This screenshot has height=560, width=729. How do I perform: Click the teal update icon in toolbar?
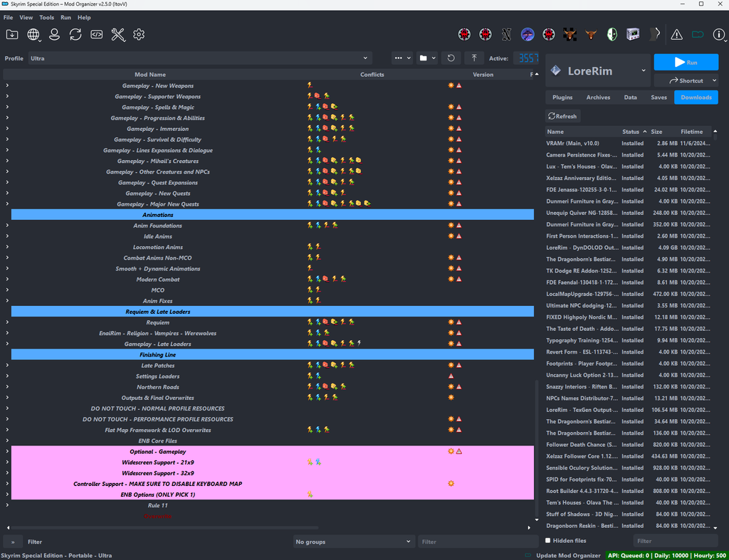[x=698, y=34]
